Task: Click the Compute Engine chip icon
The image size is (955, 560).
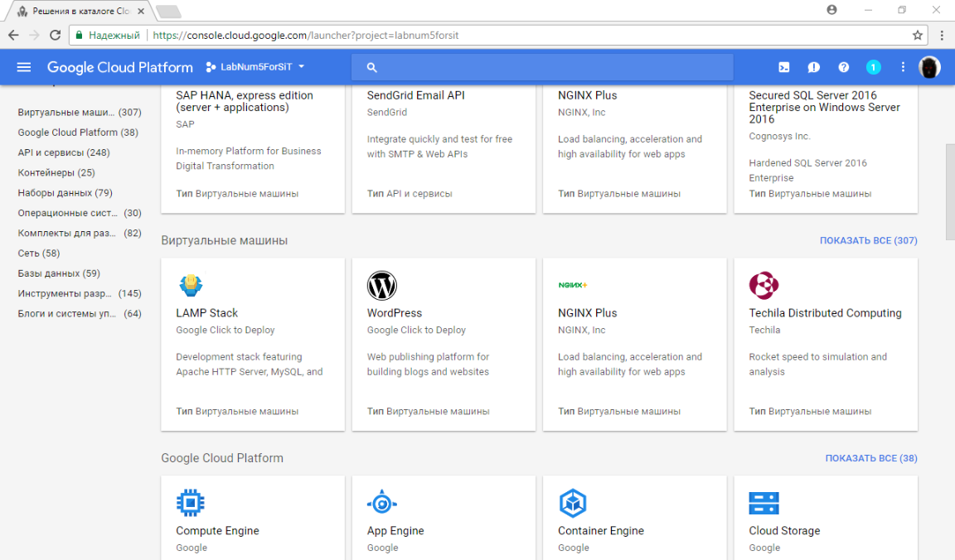Action: (191, 503)
